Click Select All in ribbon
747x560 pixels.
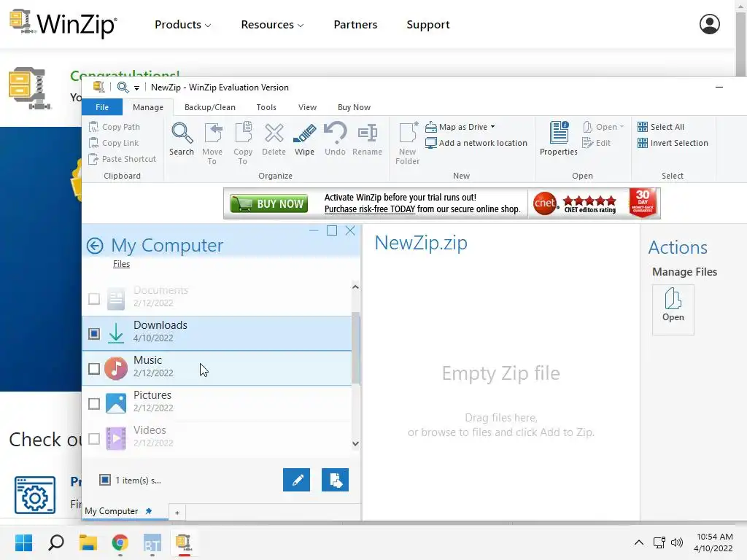[x=661, y=127]
